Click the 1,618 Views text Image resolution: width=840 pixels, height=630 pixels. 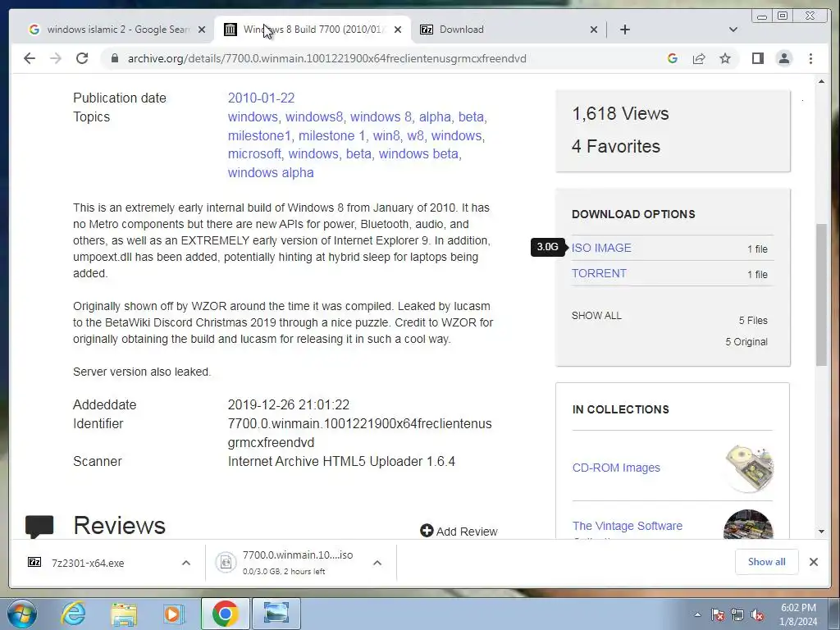click(620, 113)
